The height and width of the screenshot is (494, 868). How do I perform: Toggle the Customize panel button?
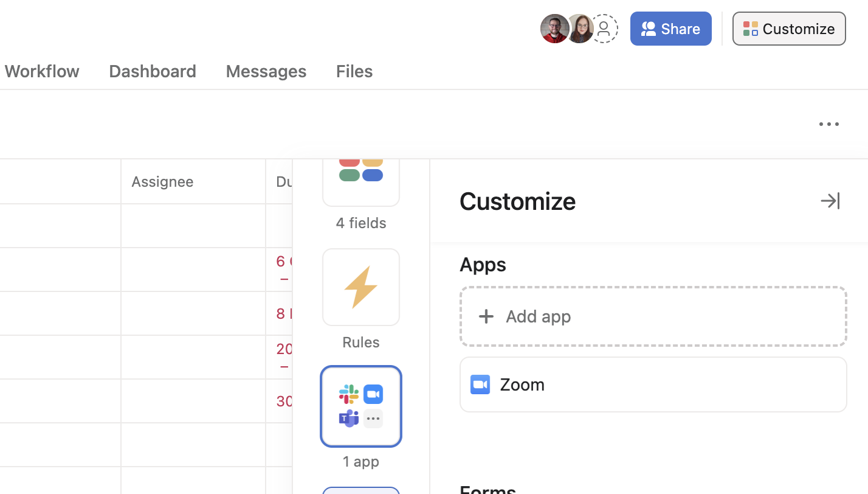point(789,29)
